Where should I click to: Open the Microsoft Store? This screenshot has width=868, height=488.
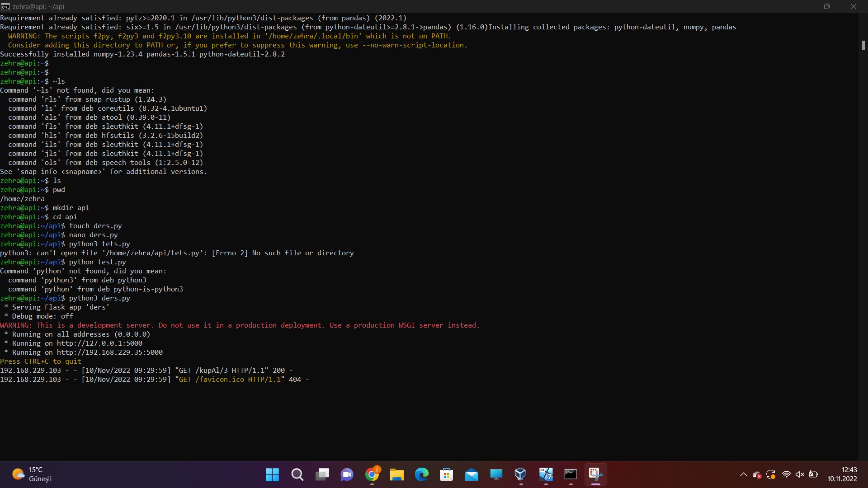click(x=446, y=474)
